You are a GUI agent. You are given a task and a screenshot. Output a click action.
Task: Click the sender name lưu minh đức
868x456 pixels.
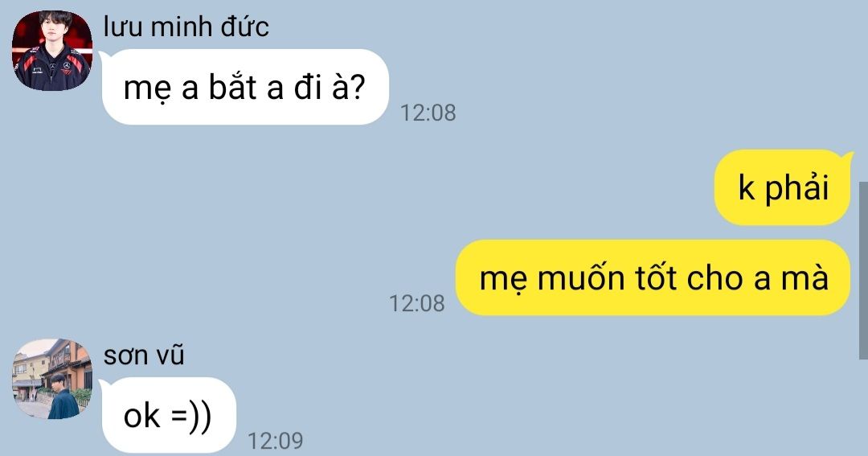tap(186, 27)
